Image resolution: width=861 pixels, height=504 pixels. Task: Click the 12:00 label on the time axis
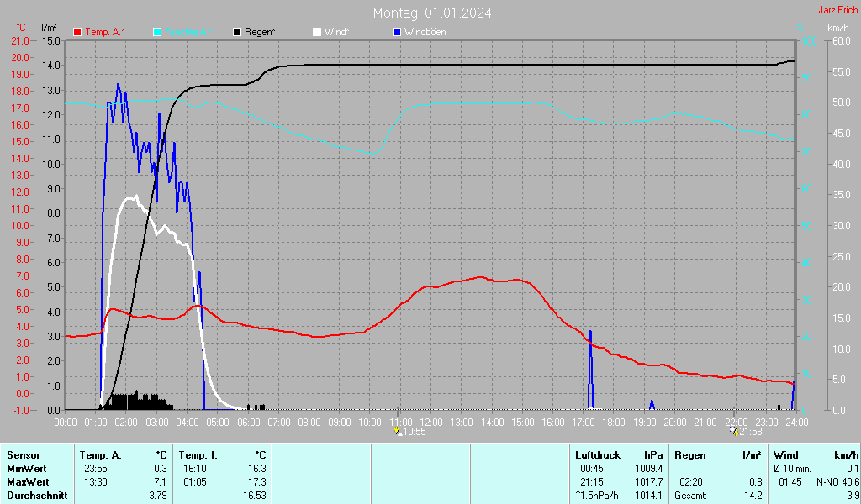[431, 423]
